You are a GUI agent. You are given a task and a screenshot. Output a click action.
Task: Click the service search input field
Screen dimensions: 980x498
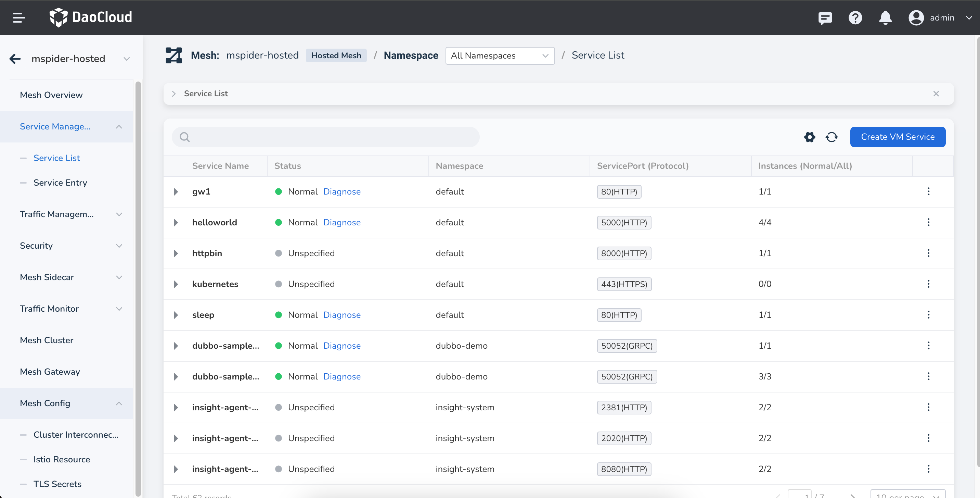326,137
